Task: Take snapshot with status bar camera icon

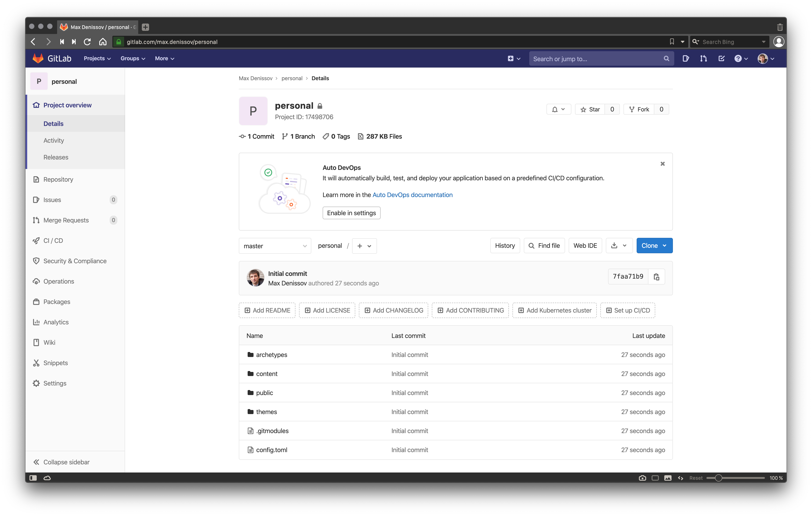Action: pos(642,477)
